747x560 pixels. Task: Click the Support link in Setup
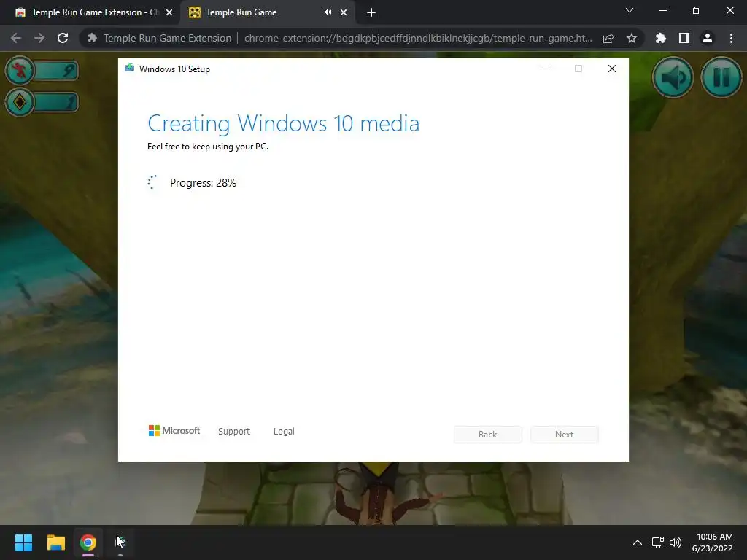tap(234, 432)
